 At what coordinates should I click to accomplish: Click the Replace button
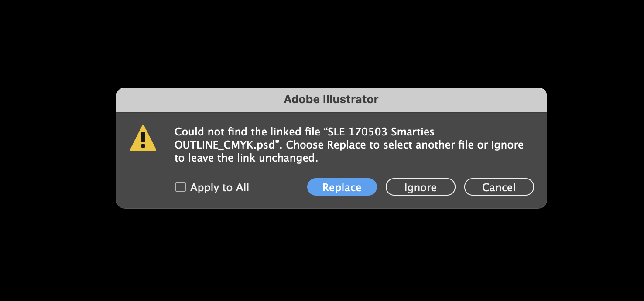pos(342,187)
